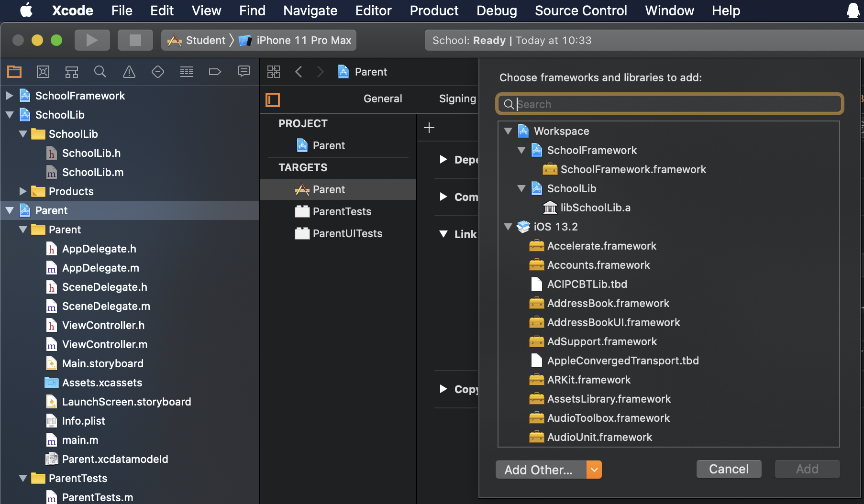Open the Source Control menu
The image size is (864, 504).
pyautogui.click(x=581, y=10)
